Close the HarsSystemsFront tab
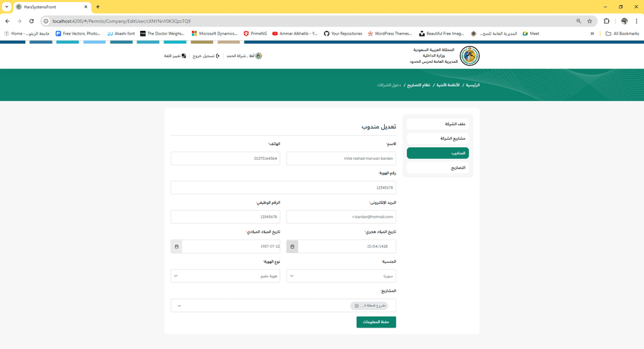The width and height of the screenshot is (644, 349). pos(86,7)
